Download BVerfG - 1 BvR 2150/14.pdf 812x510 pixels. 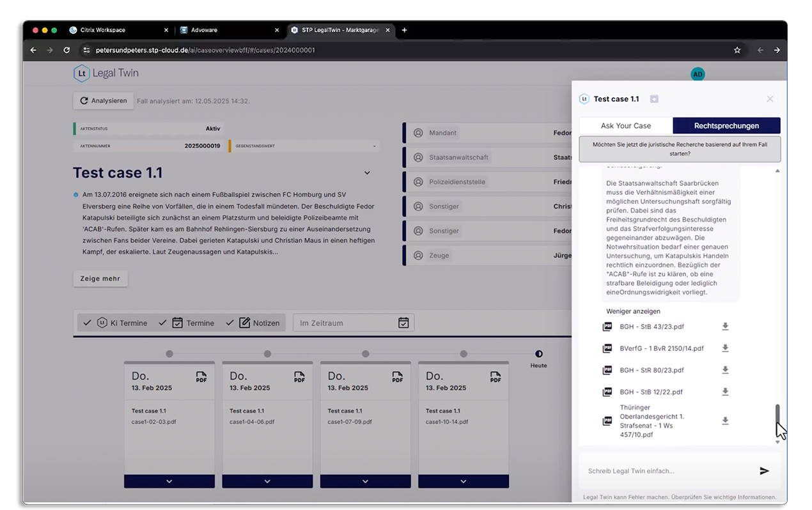pyautogui.click(x=725, y=348)
